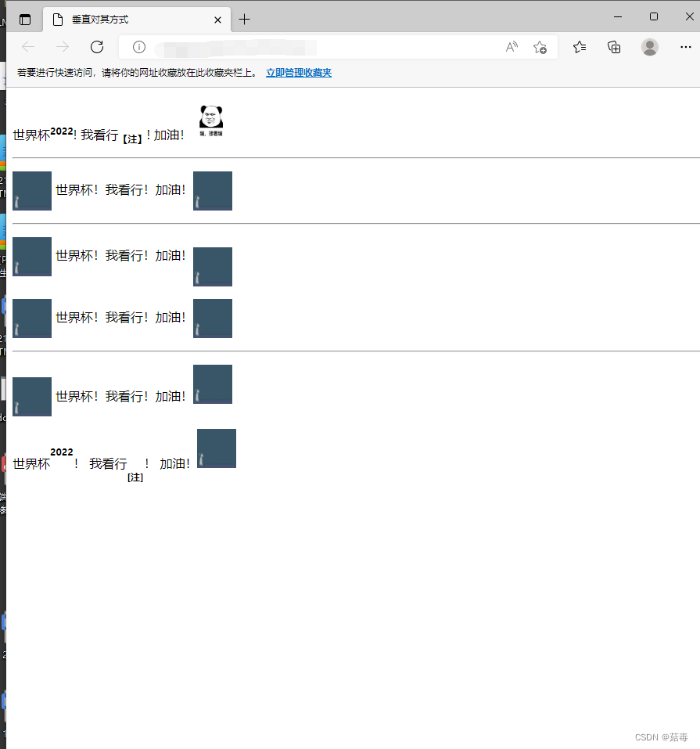
Task: Click the panda meme image
Action: tap(211, 121)
